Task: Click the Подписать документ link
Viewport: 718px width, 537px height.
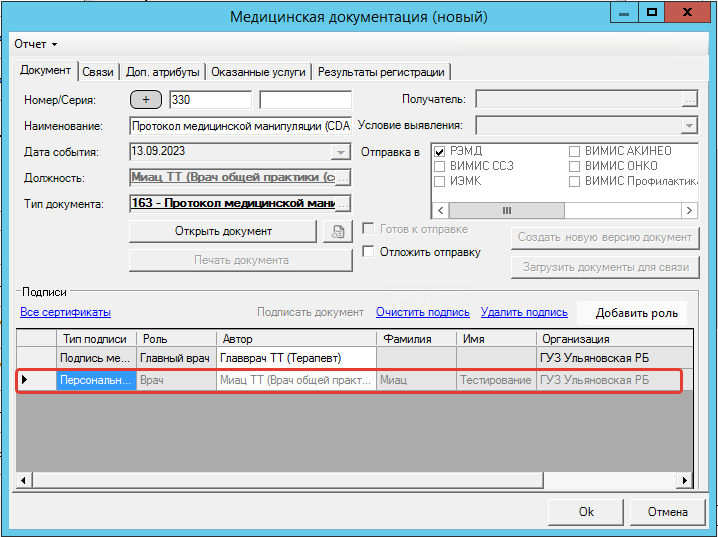Action: tap(310, 312)
